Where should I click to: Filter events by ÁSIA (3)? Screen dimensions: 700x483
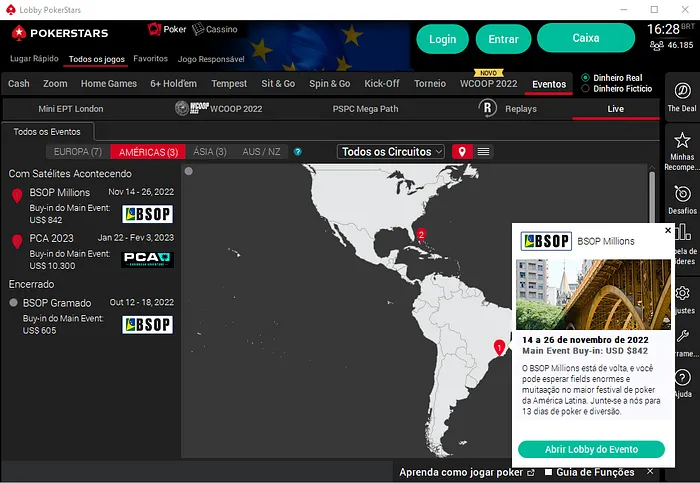point(210,152)
